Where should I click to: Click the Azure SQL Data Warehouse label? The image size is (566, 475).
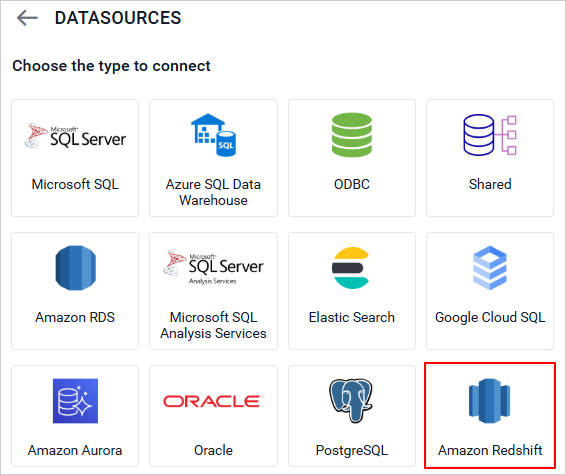[213, 192]
